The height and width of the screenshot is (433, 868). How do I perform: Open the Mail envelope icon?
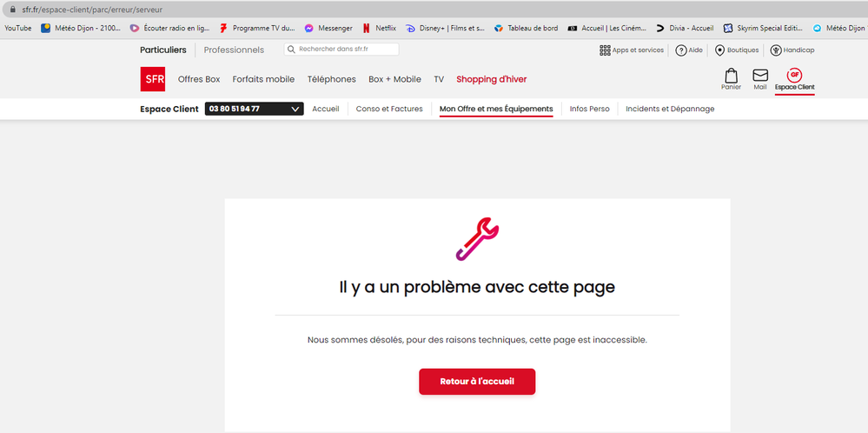(760, 77)
